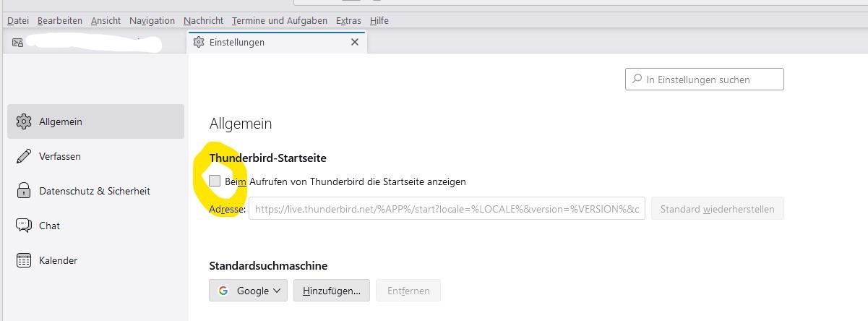
Task: Click the Thunderbird-Startseite heading
Action: click(x=268, y=158)
